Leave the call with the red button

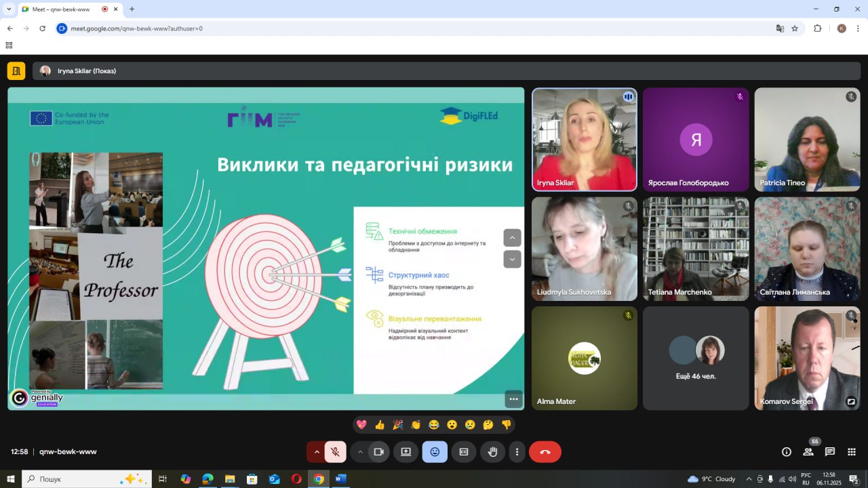(x=545, y=452)
